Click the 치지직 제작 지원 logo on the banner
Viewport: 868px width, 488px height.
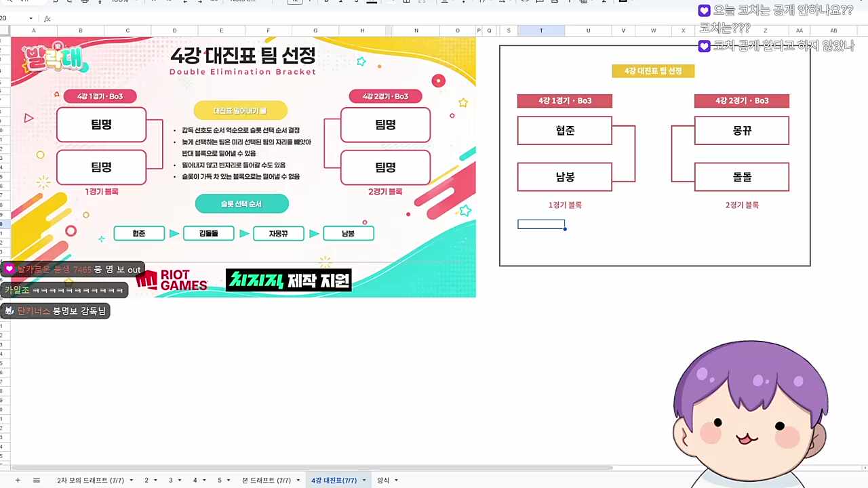click(x=289, y=280)
